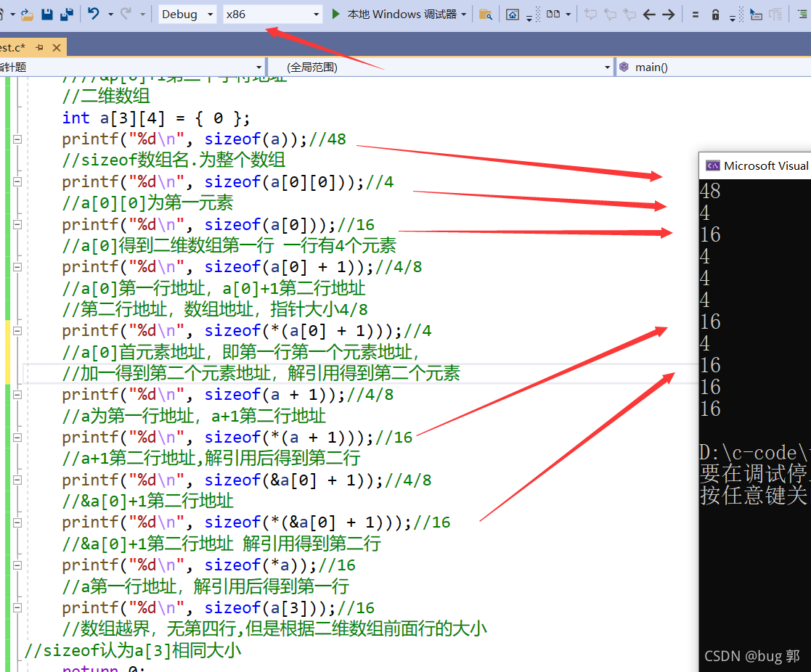
Task: Open the (全局范围) global scope dropdown
Action: [x=441, y=67]
